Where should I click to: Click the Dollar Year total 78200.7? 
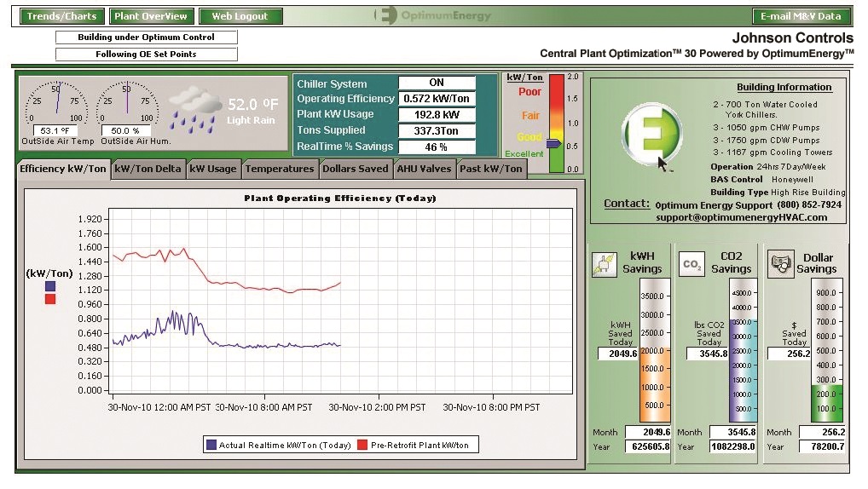(823, 446)
